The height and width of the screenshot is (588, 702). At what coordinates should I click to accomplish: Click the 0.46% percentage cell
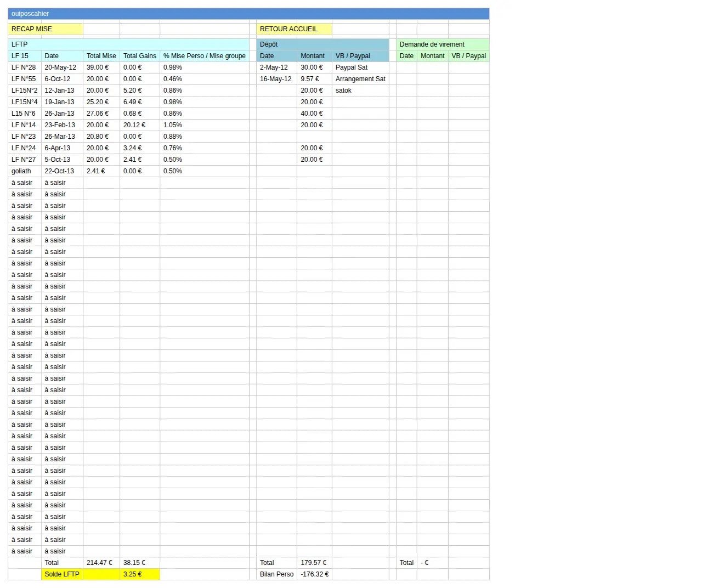205,79
